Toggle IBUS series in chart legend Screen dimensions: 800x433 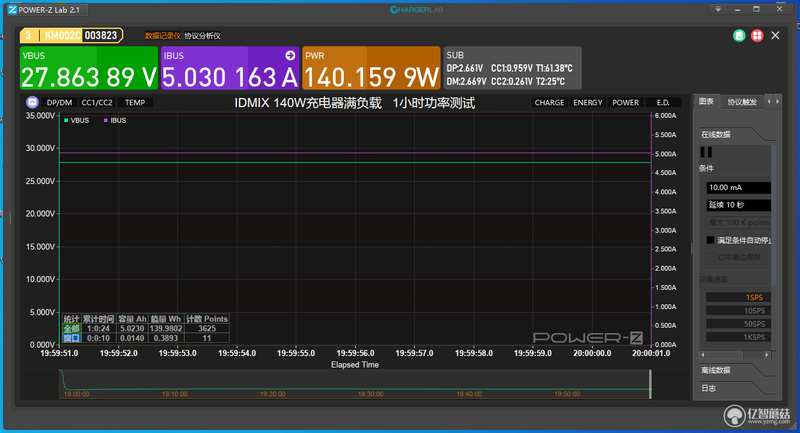coord(115,120)
